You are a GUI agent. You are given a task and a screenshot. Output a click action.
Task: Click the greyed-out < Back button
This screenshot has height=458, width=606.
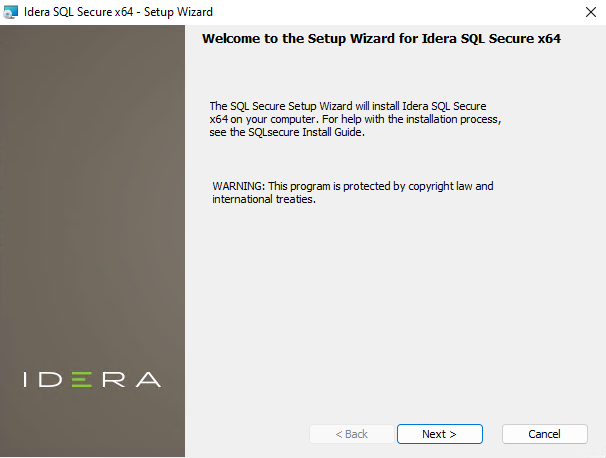pyautogui.click(x=352, y=434)
